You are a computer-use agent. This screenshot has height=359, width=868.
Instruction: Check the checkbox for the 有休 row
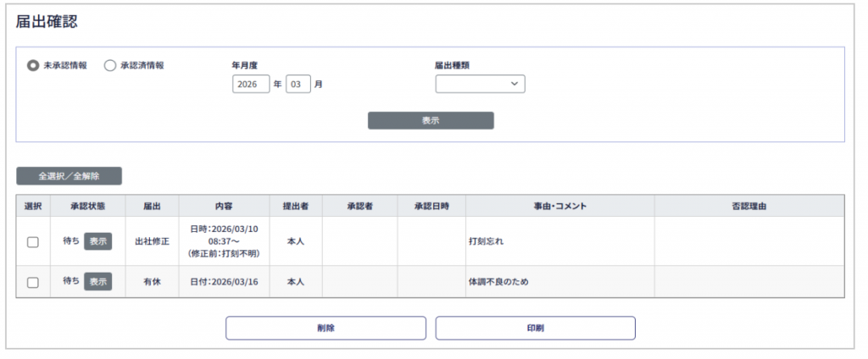click(x=33, y=283)
